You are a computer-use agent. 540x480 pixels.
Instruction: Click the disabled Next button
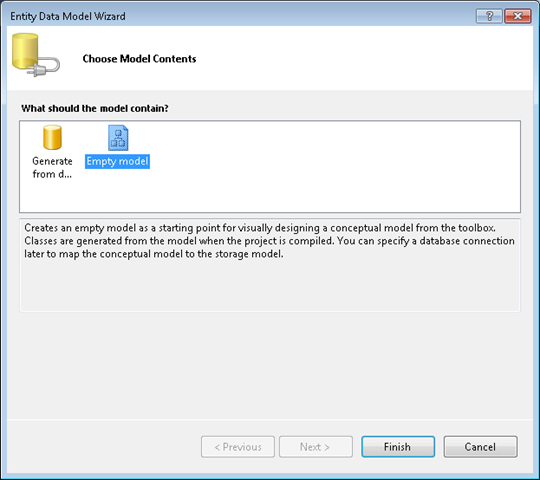pos(316,447)
